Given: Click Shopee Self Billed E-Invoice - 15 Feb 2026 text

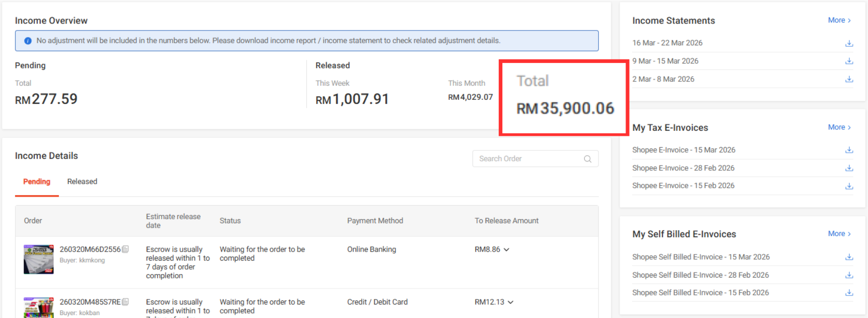Looking at the screenshot, I should pyautogui.click(x=700, y=293).
